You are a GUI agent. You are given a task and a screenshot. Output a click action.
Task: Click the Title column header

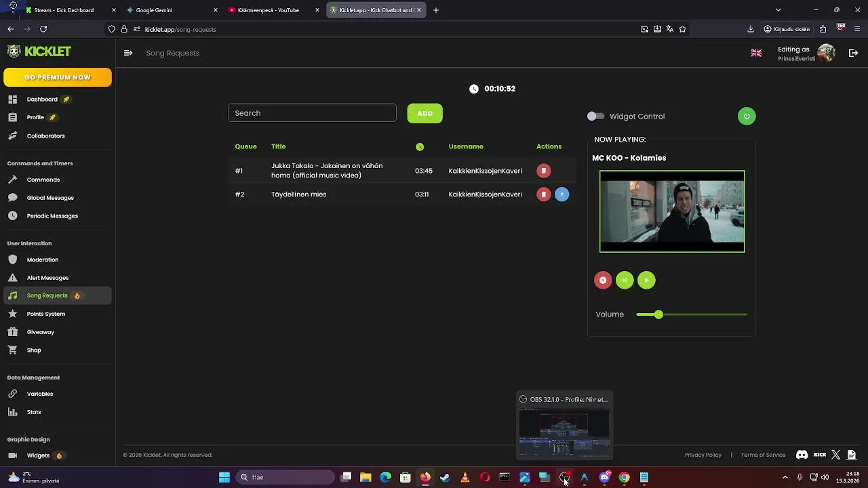[279, 146]
